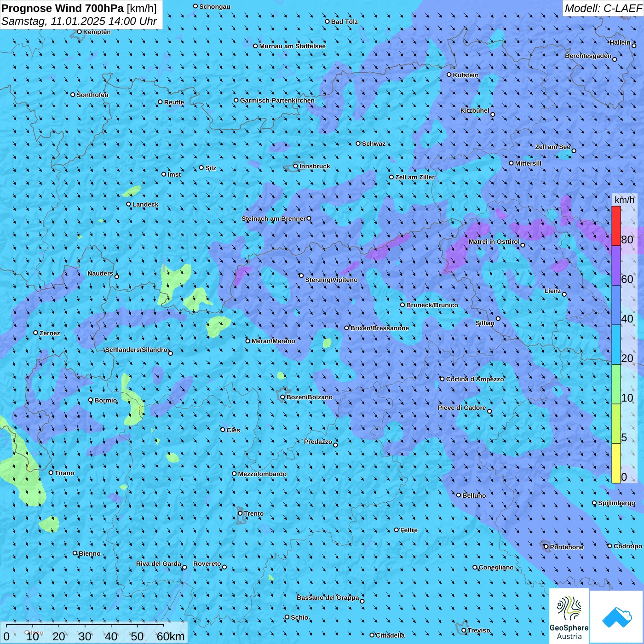Click the Berchtesgaden label
Image resolution: width=644 pixels, height=644 pixels.
(x=588, y=56)
